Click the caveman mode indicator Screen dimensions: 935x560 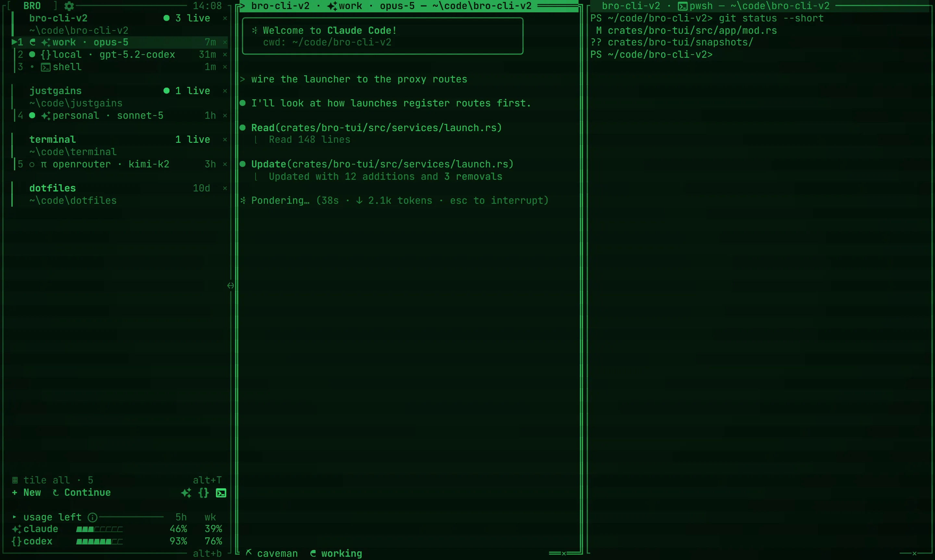272,554
